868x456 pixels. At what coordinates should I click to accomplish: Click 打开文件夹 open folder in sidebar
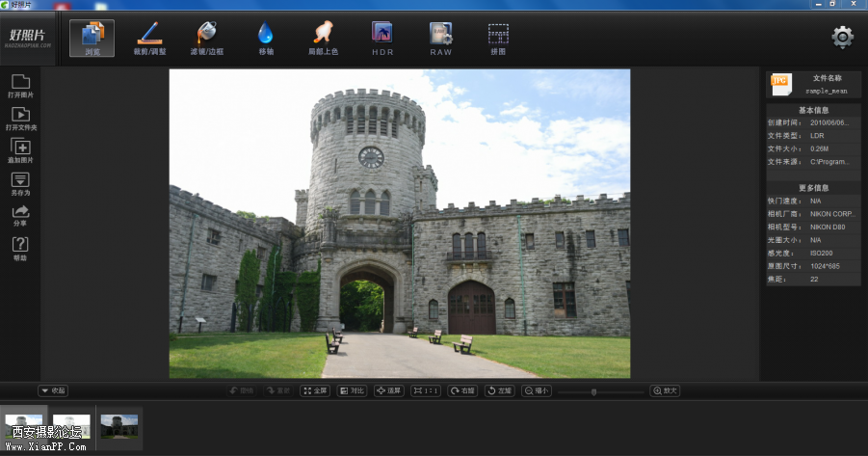coord(20,120)
